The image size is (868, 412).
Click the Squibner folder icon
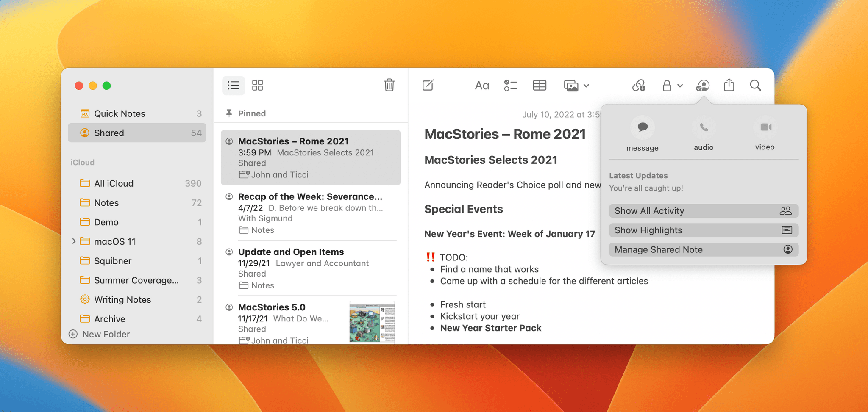(x=85, y=260)
